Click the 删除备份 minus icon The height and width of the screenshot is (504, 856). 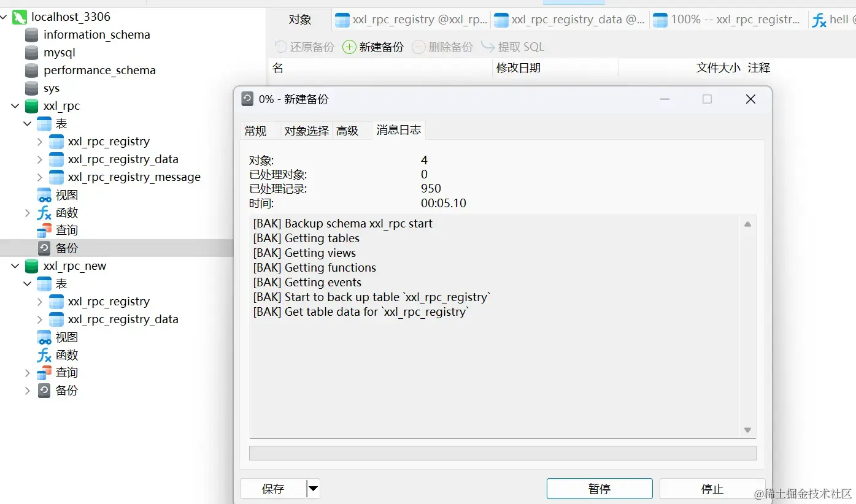(x=418, y=47)
